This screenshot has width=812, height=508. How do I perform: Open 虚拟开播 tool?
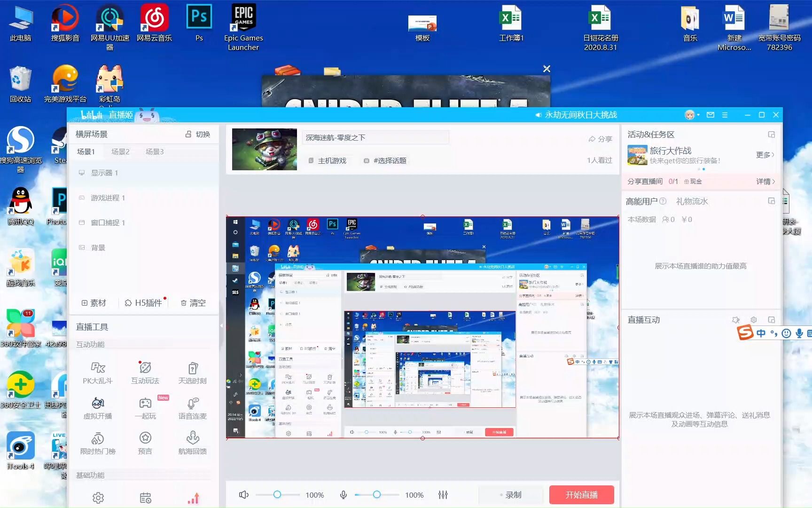pos(98,408)
